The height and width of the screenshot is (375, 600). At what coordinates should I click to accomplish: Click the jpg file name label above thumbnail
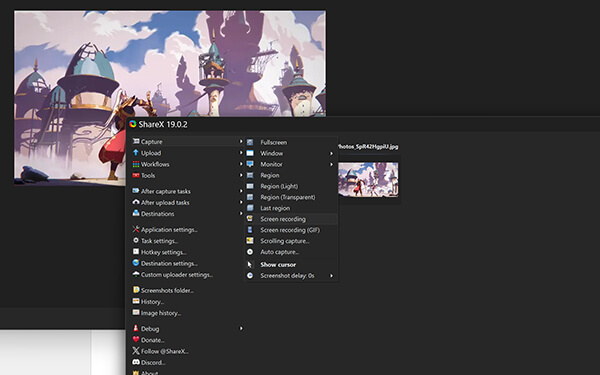[368, 146]
